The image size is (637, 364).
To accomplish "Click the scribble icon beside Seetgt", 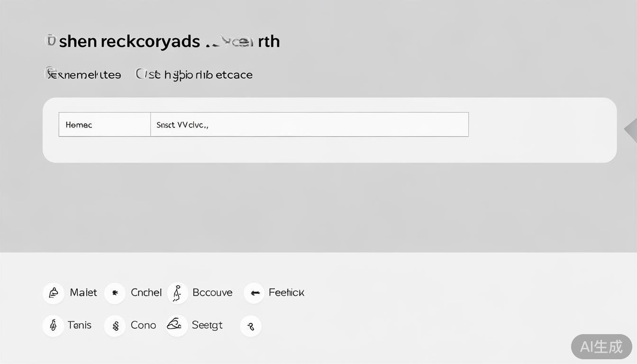I will click(x=176, y=325).
